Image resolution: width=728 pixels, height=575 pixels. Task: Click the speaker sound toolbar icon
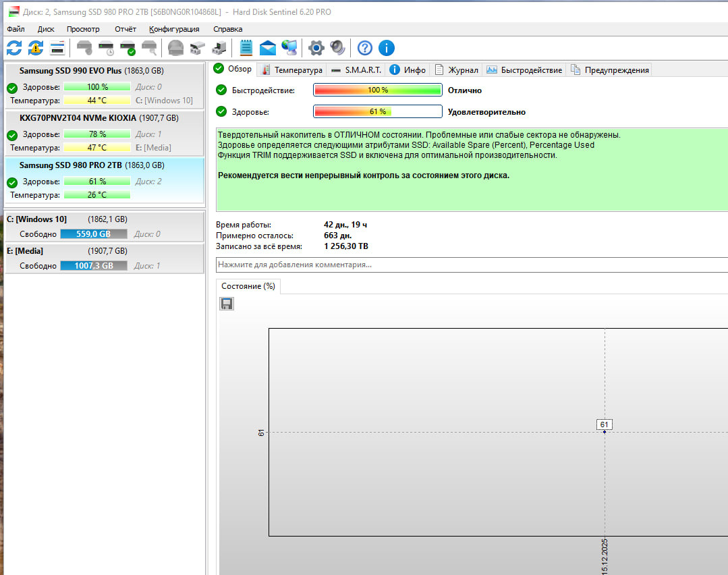(337, 48)
